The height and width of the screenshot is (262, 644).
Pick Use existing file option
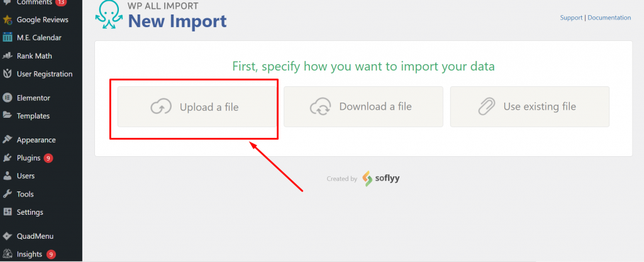click(x=530, y=107)
